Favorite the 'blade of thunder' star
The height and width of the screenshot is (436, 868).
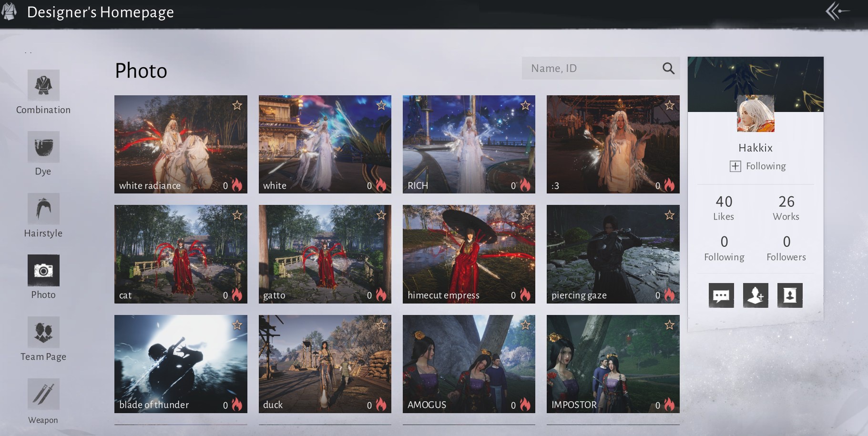click(237, 325)
